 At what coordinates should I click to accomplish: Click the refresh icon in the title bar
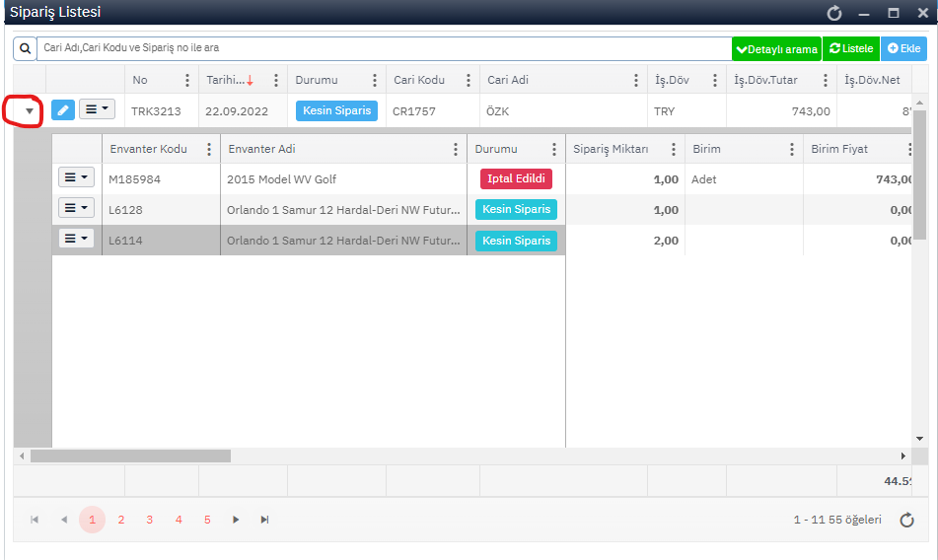(x=834, y=13)
